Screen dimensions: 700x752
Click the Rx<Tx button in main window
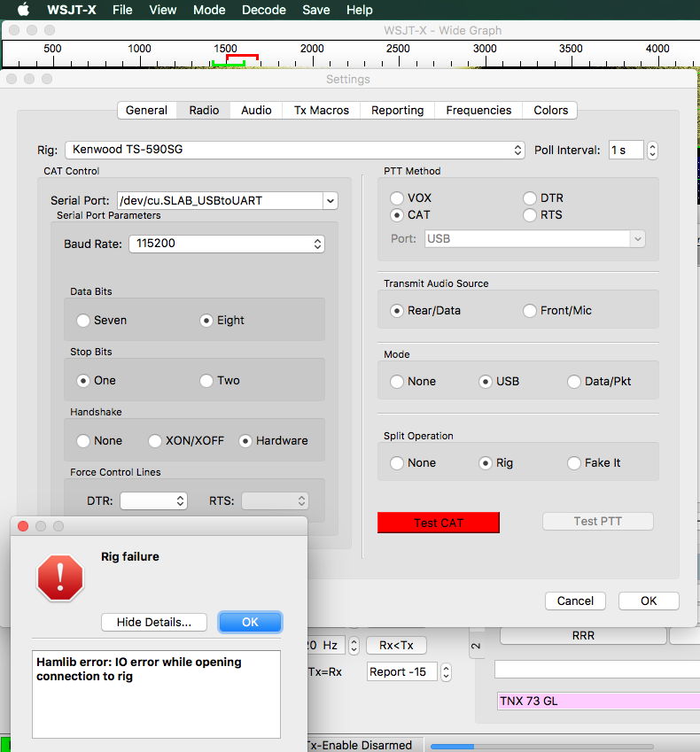396,646
